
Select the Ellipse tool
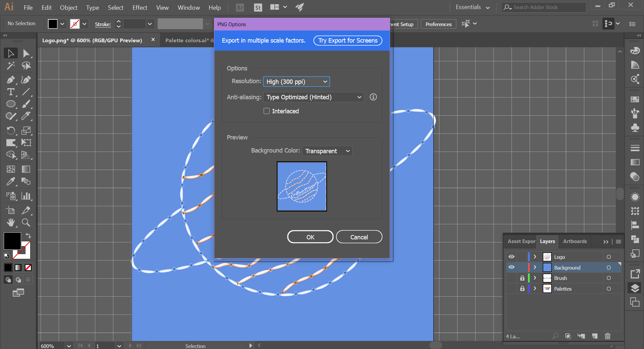11,104
